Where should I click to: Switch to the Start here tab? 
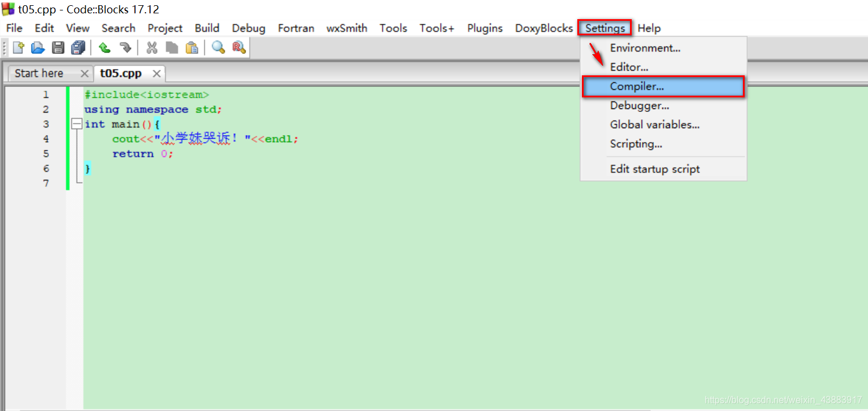(x=39, y=73)
